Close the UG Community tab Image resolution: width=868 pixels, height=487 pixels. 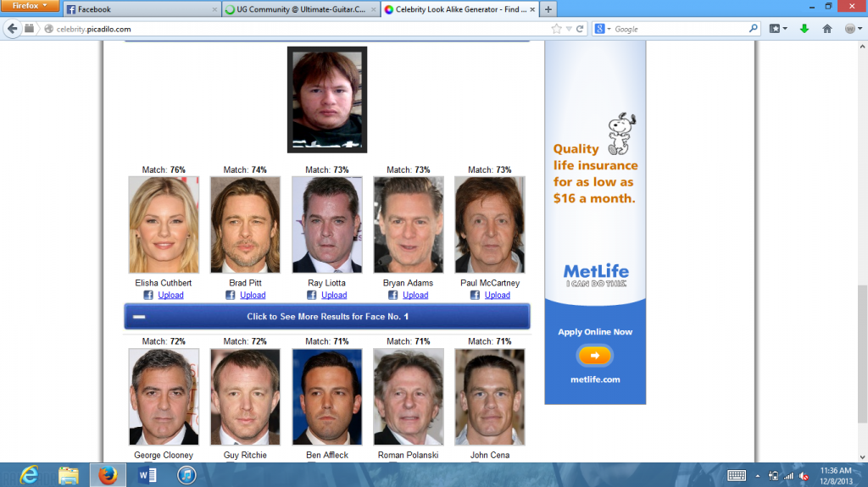click(x=374, y=9)
